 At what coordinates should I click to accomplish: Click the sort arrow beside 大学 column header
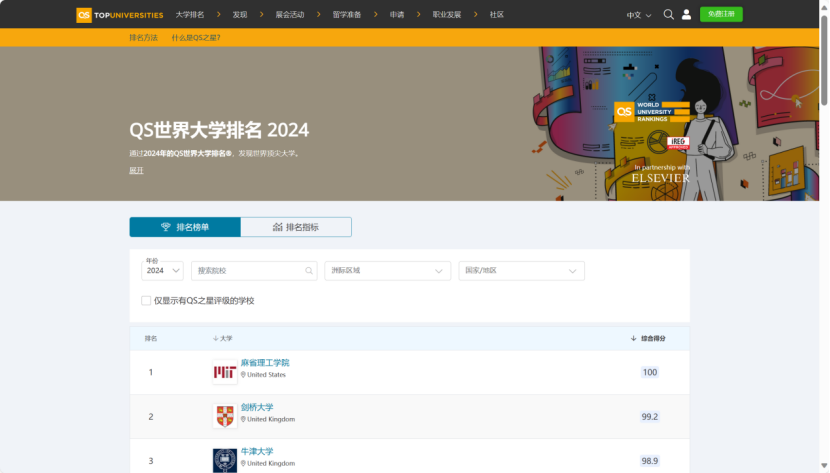(x=215, y=338)
